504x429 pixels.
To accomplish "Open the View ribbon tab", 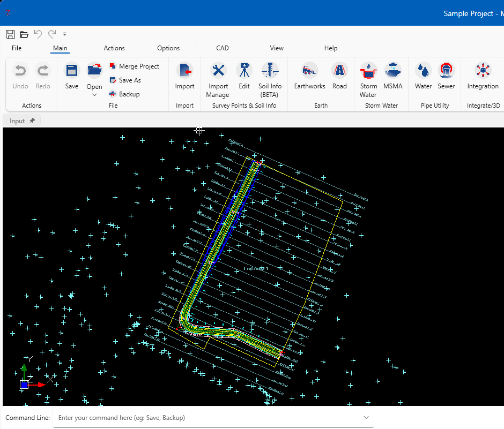I will [277, 48].
